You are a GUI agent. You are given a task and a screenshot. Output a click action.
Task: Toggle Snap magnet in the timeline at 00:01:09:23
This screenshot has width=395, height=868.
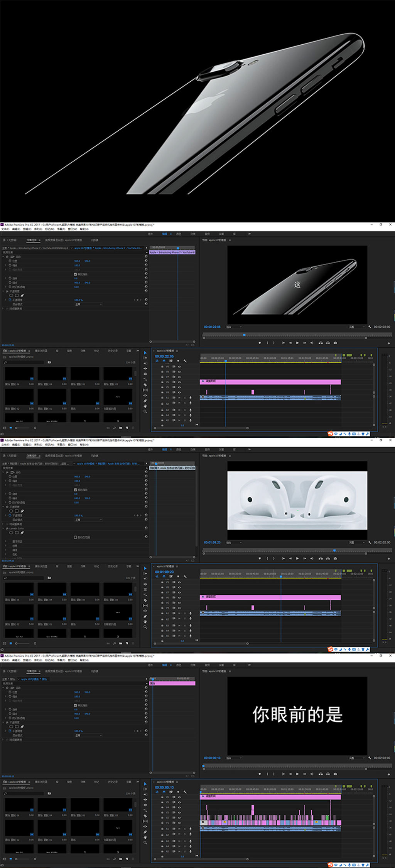click(x=164, y=576)
